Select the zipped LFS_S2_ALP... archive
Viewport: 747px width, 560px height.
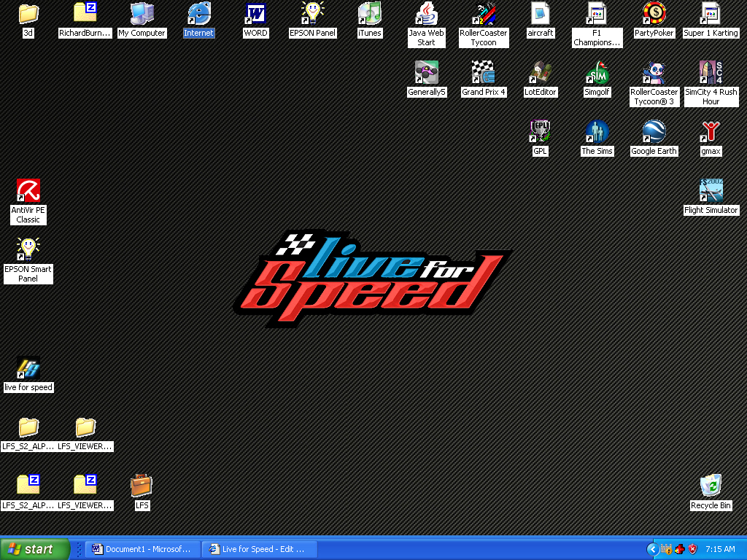[28, 485]
